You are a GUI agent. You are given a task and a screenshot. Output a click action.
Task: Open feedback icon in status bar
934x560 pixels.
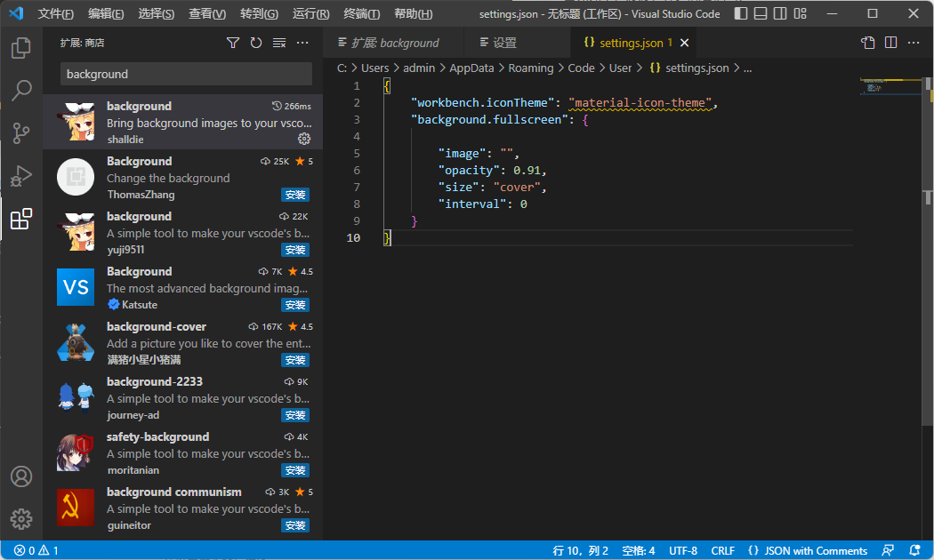pos(888,550)
